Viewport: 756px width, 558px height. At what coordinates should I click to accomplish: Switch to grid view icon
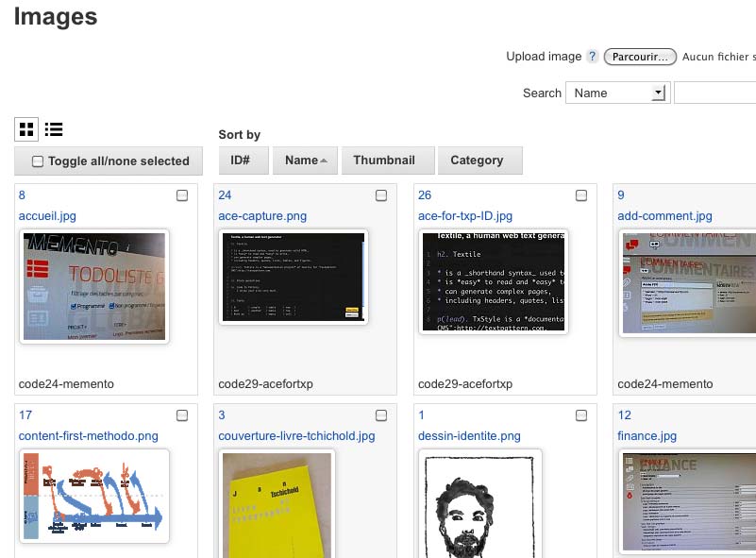click(26, 129)
